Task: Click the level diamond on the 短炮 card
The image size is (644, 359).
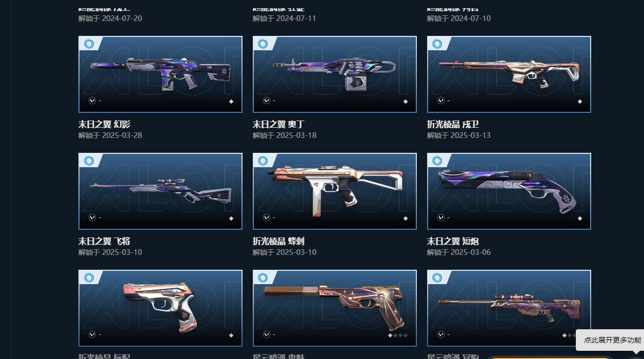Action: [580, 218]
